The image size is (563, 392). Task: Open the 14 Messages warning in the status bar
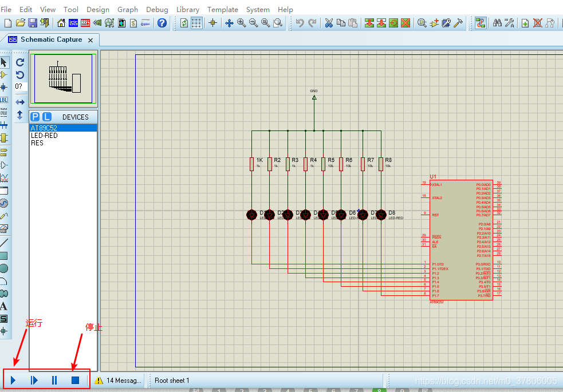click(118, 381)
